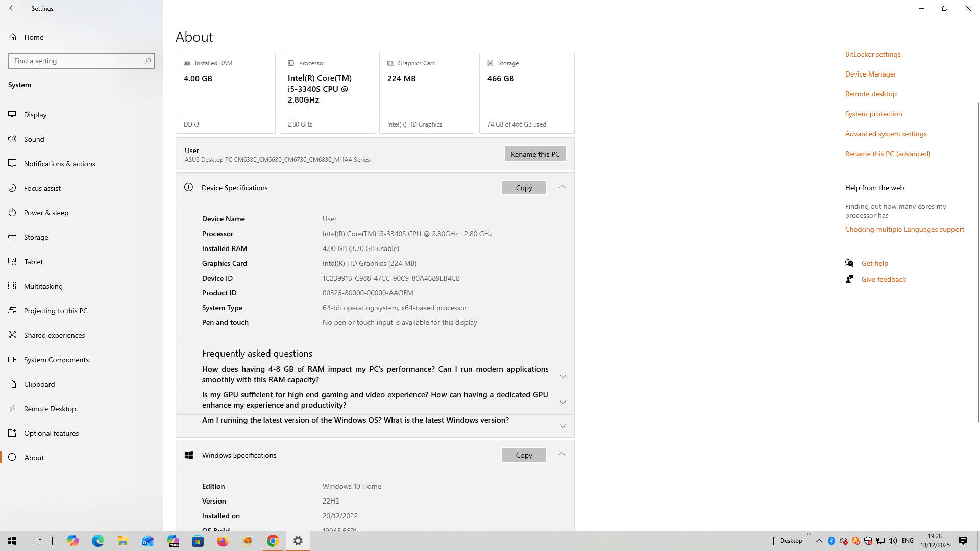Expand the latest Windows version FAQ

563,426
